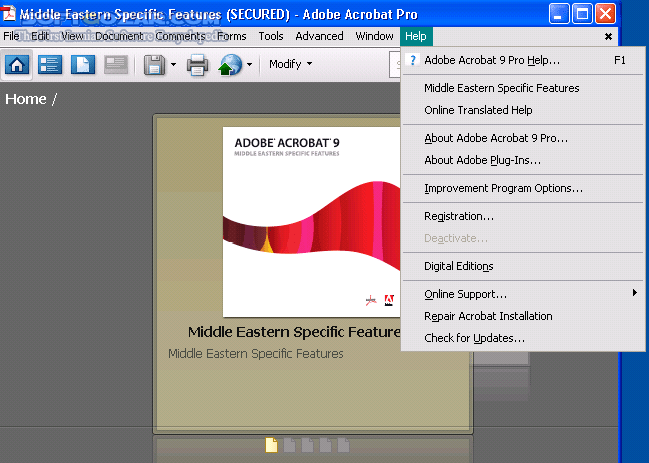Open About Adobe Acrobat 9 Pro

[x=523, y=138]
